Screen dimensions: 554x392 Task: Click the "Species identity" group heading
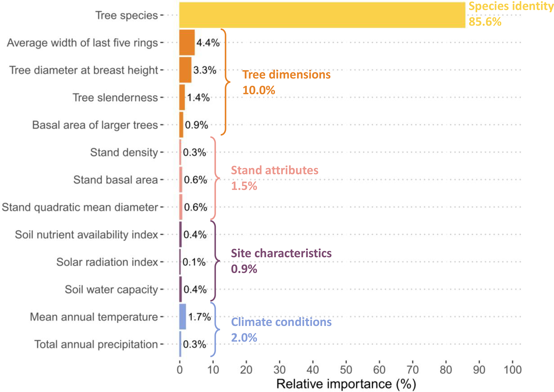pyautogui.click(x=511, y=6)
